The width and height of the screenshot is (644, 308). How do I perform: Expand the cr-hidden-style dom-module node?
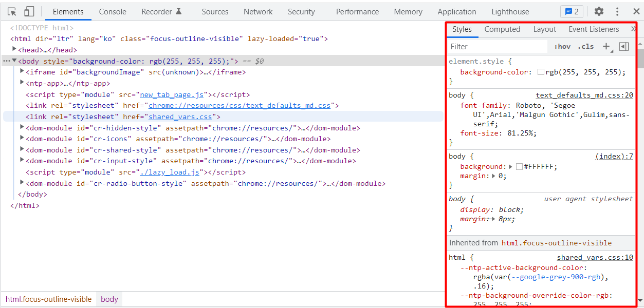[22, 127]
